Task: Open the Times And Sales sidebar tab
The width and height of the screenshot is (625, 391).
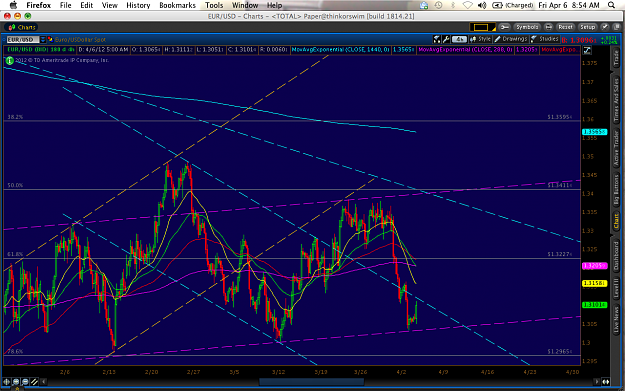Action: pos(616,100)
